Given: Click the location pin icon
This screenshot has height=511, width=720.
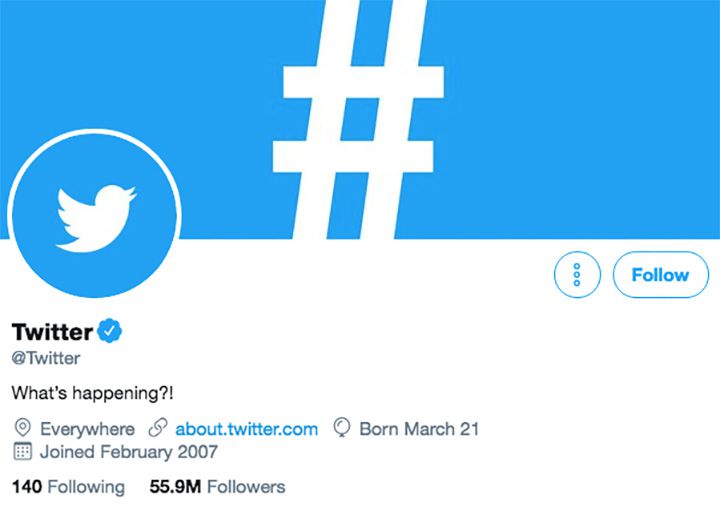Looking at the screenshot, I should (22, 429).
